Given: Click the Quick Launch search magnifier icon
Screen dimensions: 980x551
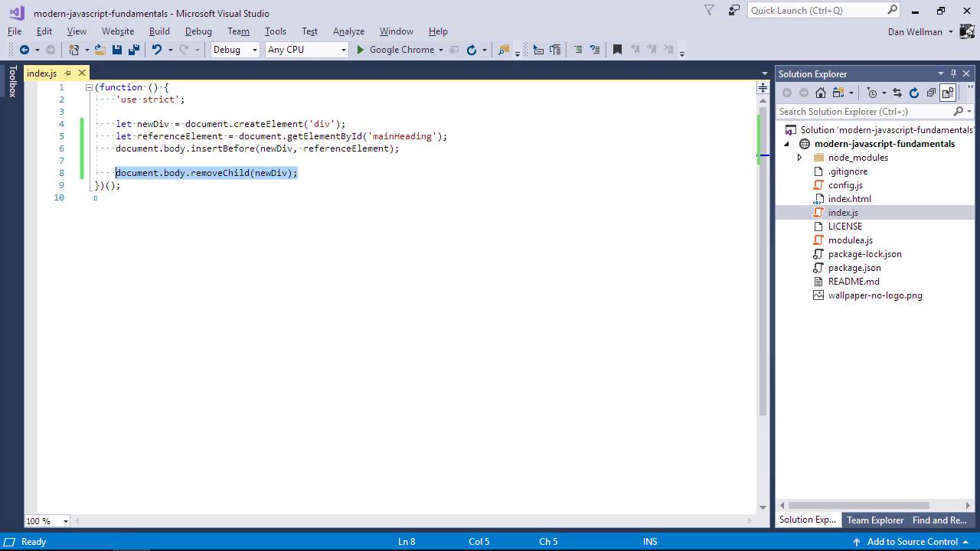Looking at the screenshot, I should tap(893, 10).
